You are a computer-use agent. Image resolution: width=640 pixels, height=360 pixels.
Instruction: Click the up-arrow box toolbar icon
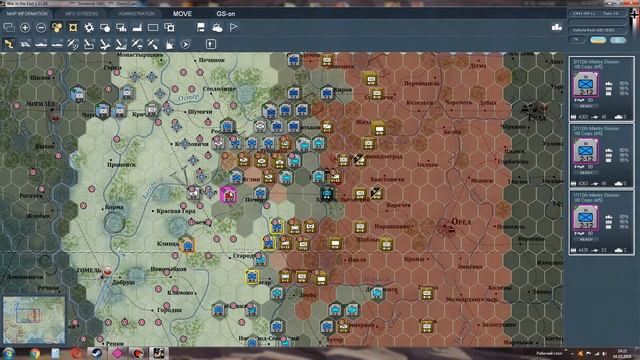click(x=210, y=44)
